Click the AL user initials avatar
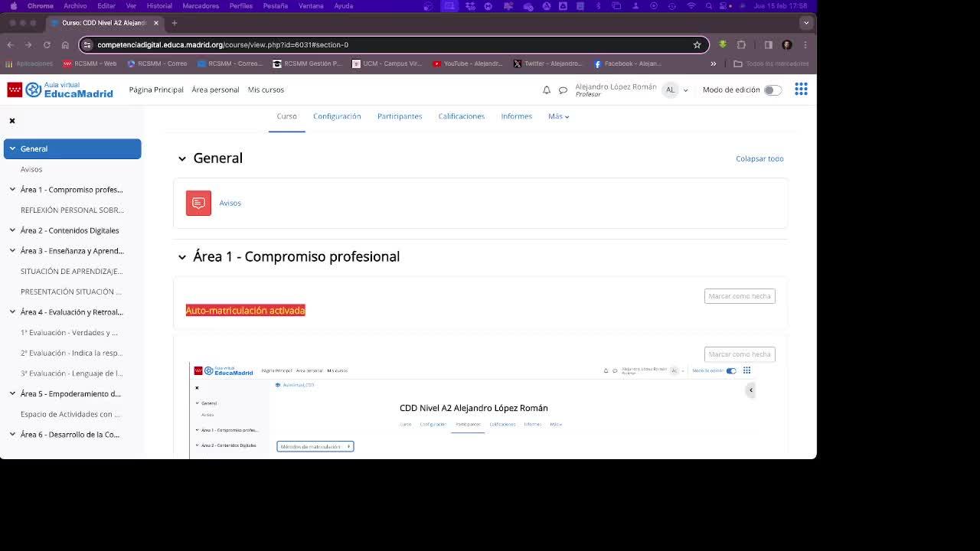This screenshot has height=551, width=980. tap(670, 90)
